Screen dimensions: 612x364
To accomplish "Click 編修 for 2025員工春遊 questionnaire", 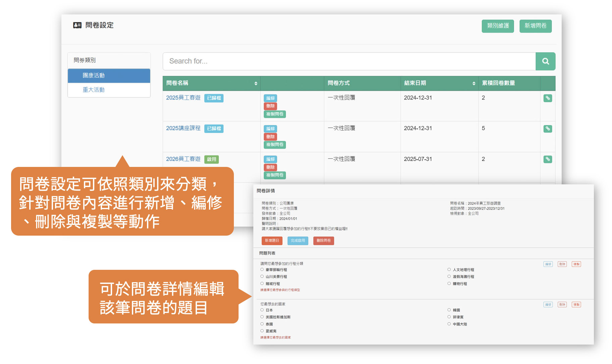I will (270, 98).
